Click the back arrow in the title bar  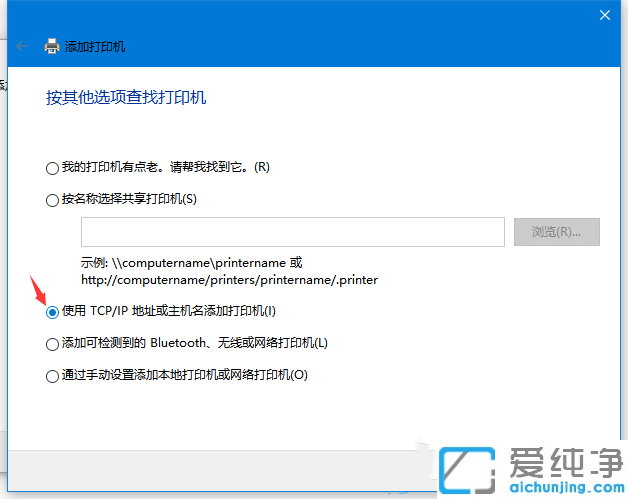coord(22,46)
